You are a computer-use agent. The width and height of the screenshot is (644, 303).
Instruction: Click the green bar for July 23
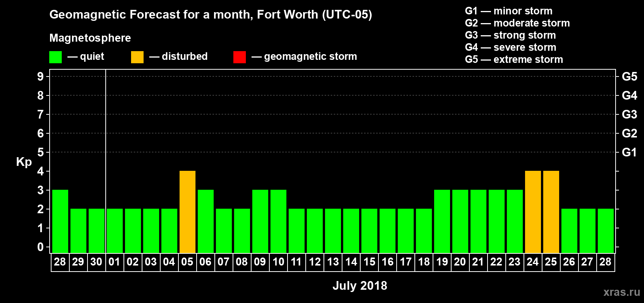[x=515, y=221]
